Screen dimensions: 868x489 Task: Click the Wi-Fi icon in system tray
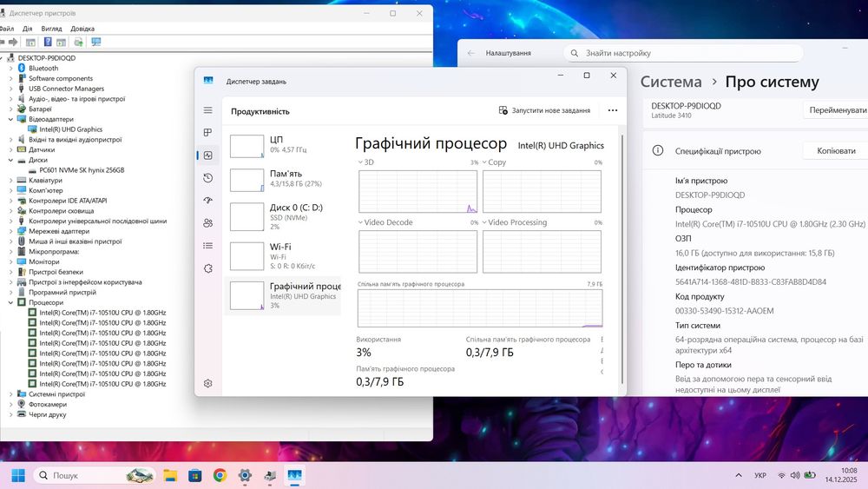coord(781,475)
